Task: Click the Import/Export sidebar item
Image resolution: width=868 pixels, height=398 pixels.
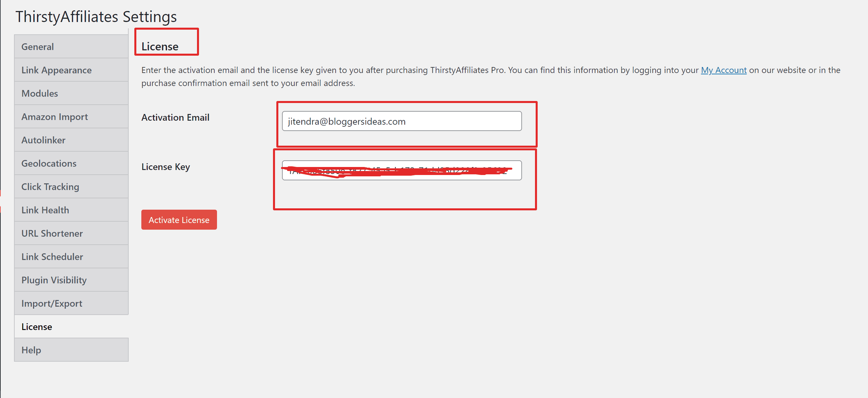Action: click(x=51, y=303)
